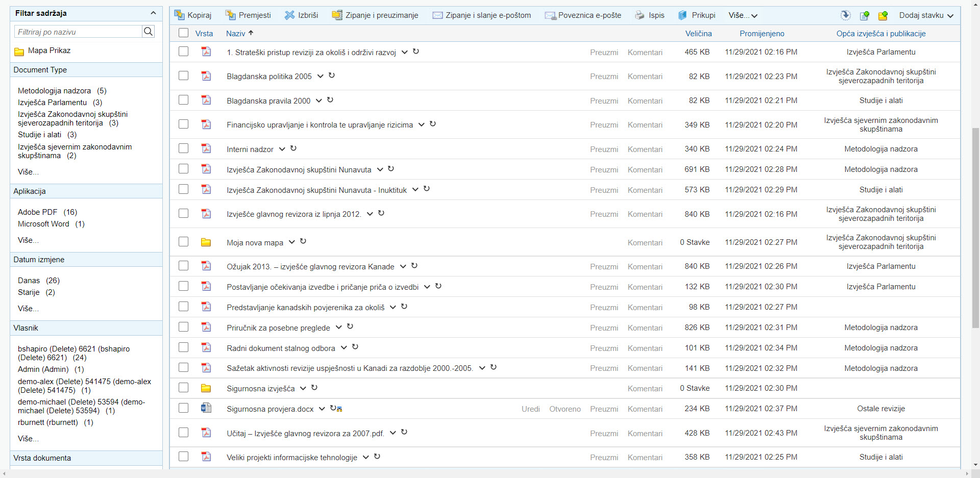980x478 pixels.
Task: Click the Izbriši delete X icon
Action: 289,15
